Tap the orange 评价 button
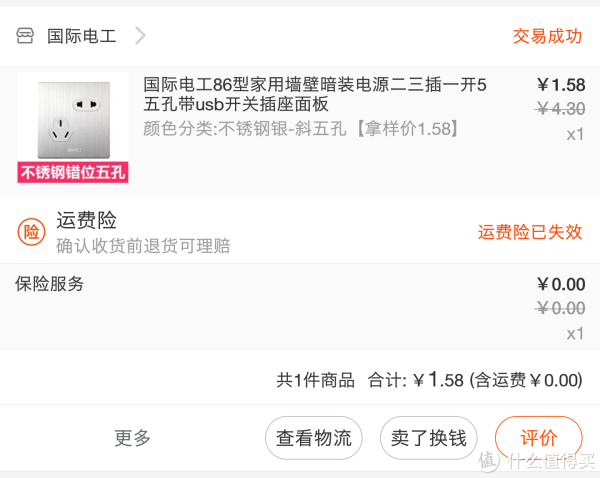This screenshot has height=478, width=600. pos(538,438)
